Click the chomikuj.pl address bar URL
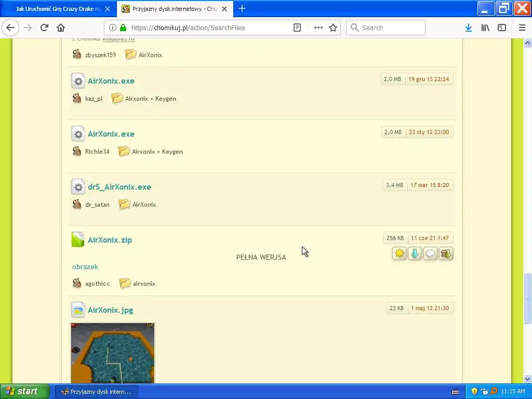532x399 pixels. [188, 28]
